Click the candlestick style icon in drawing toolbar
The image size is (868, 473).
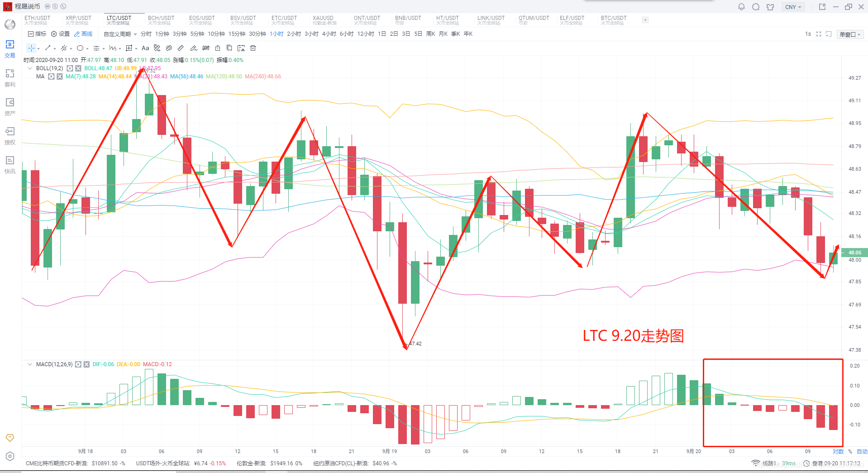pyautogui.click(x=206, y=48)
